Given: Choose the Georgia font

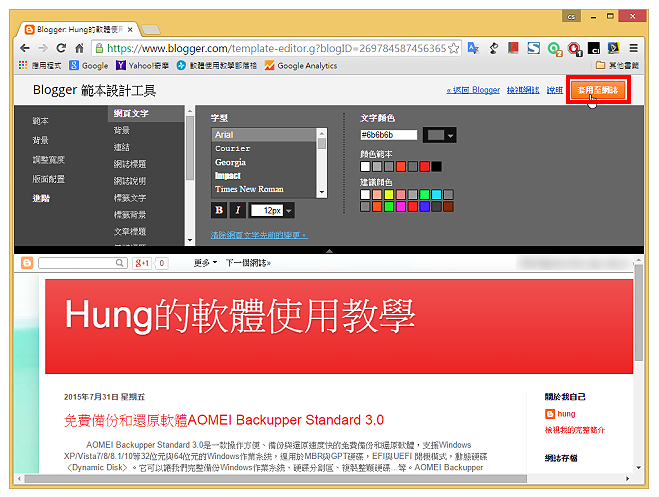Looking at the screenshot, I should point(264,162).
